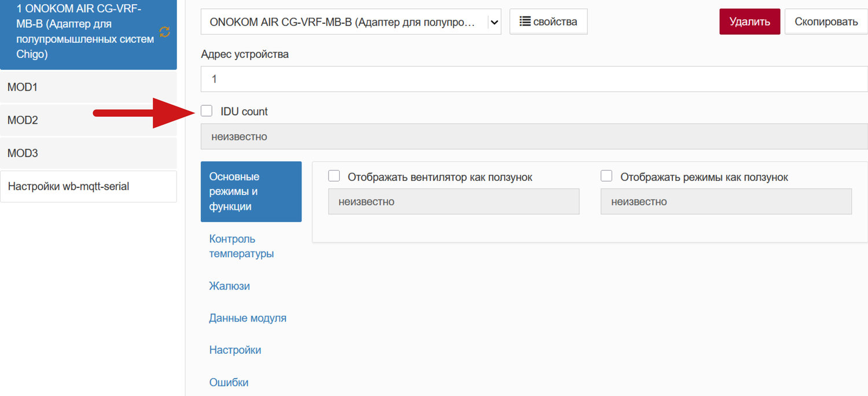Select the MOD3 device in sidebar
The height and width of the screenshot is (396, 868).
(x=88, y=153)
